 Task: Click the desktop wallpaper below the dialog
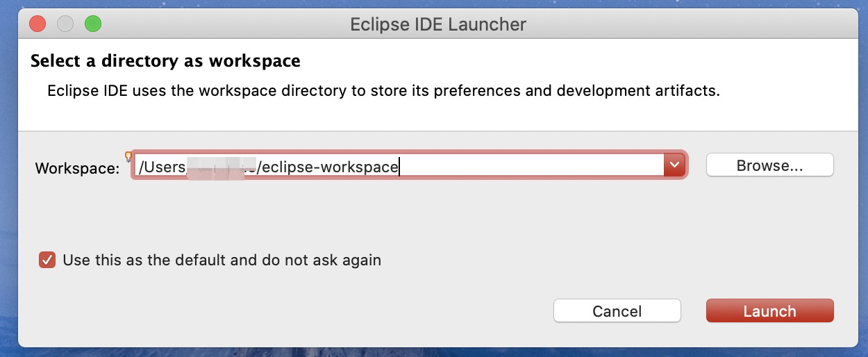(x=434, y=351)
